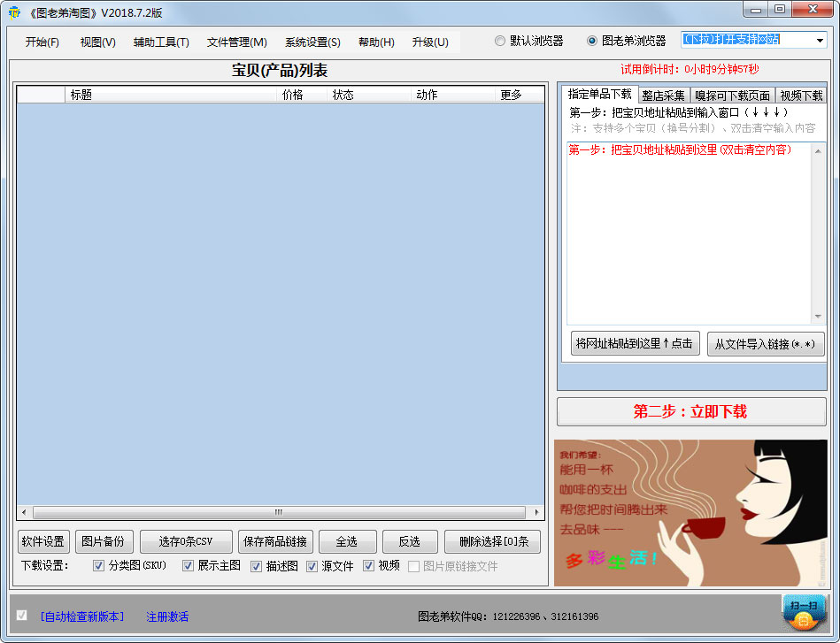Screen dimensions: 840x643
Task: Toggle the 展示主图 checkbox
Action: tap(188, 566)
